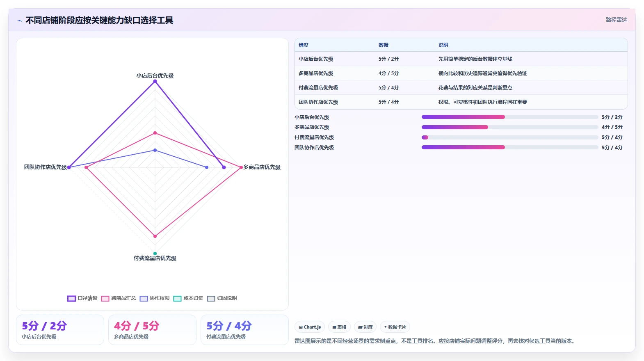Click the 小店后台优先级 progress bar
Screen dimensions: 644x361
pos(510,117)
